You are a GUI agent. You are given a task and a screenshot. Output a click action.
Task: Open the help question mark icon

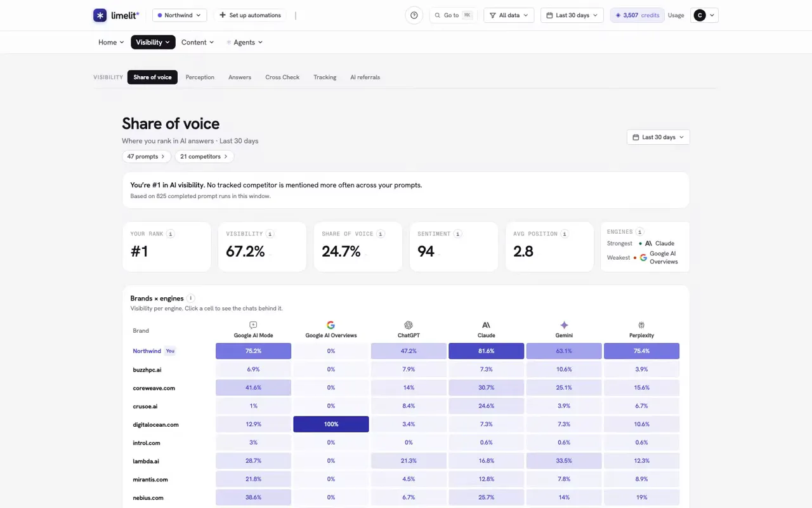414,15
